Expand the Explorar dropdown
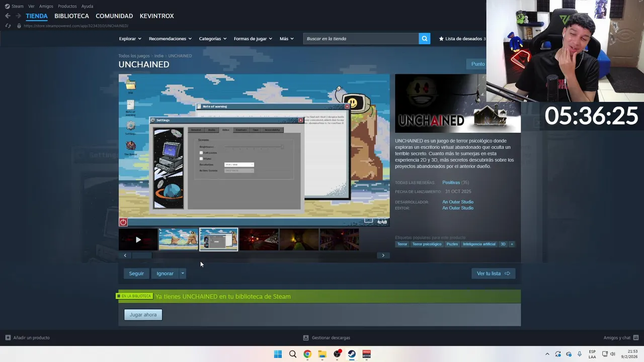Viewport: 644px width, 362px height. pos(130,39)
